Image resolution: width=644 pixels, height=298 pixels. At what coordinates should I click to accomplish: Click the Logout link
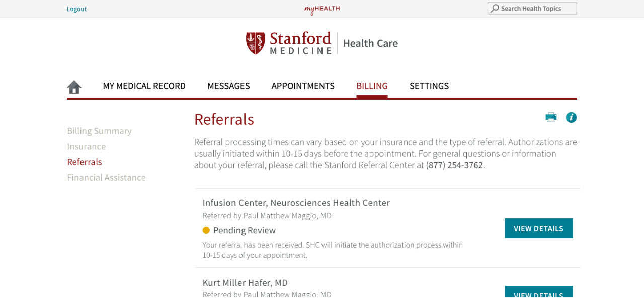(x=76, y=9)
